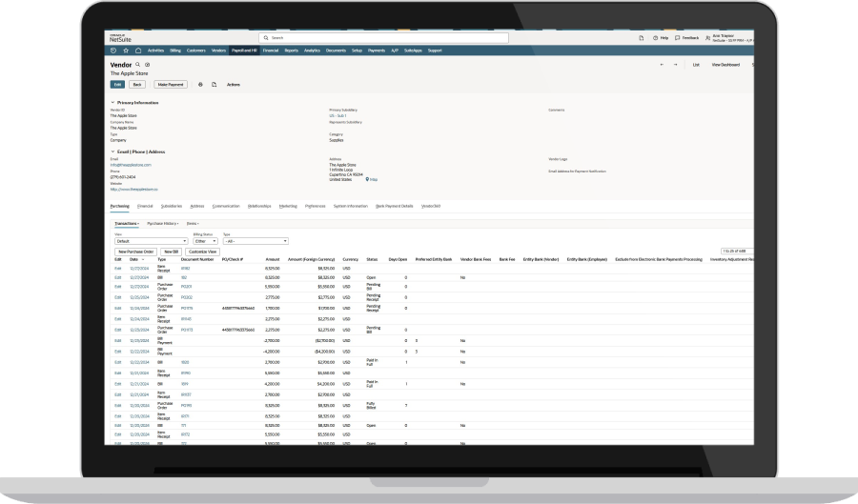Open Help from the top header
Image resolution: width=858 pixels, height=504 pixels.
click(661, 38)
